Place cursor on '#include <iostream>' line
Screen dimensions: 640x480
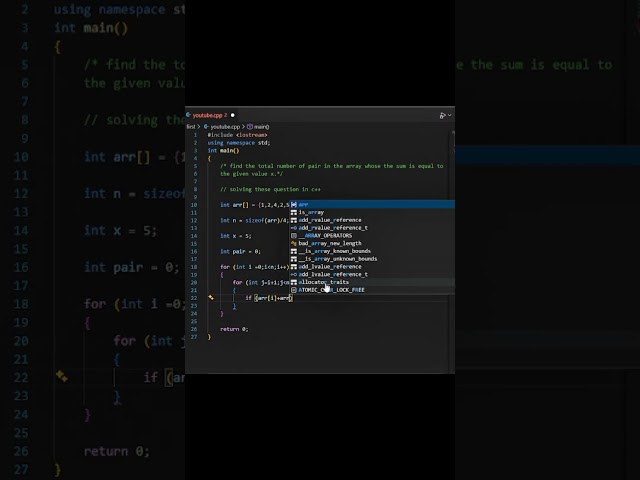pyautogui.click(x=237, y=135)
